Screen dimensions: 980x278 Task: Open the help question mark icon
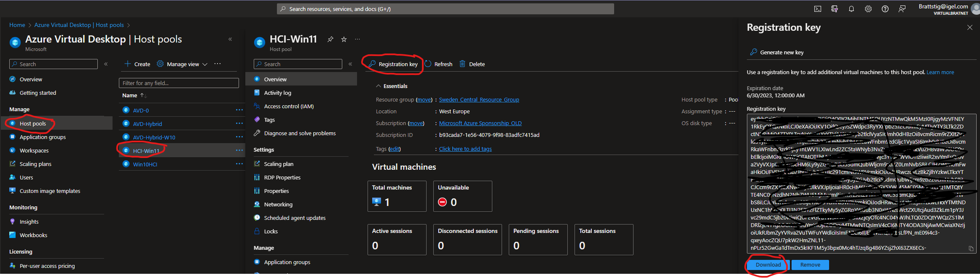pos(885,9)
